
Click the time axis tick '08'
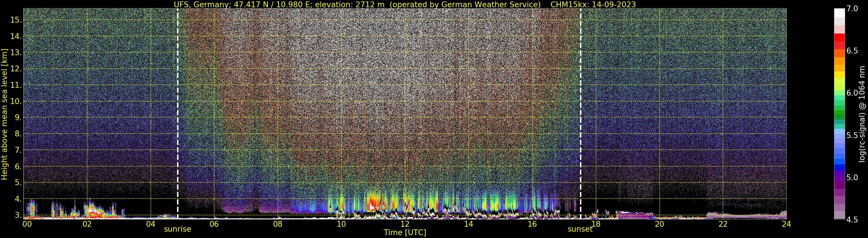point(278,224)
